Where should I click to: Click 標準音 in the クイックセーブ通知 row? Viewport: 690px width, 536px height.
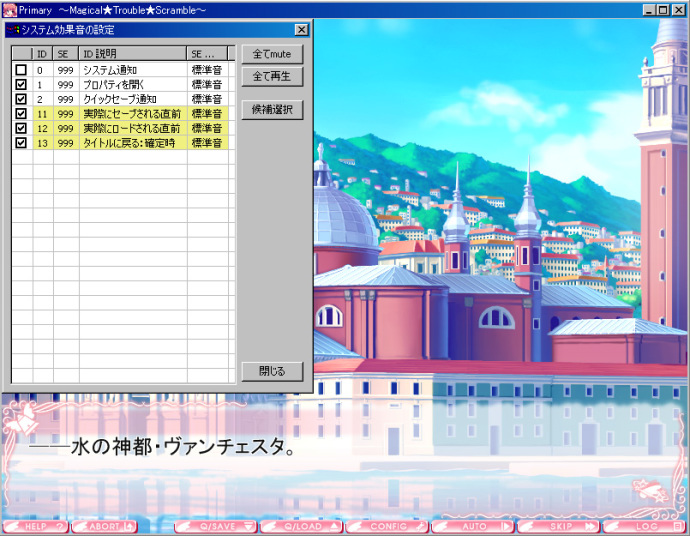click(x=207, y=99)
